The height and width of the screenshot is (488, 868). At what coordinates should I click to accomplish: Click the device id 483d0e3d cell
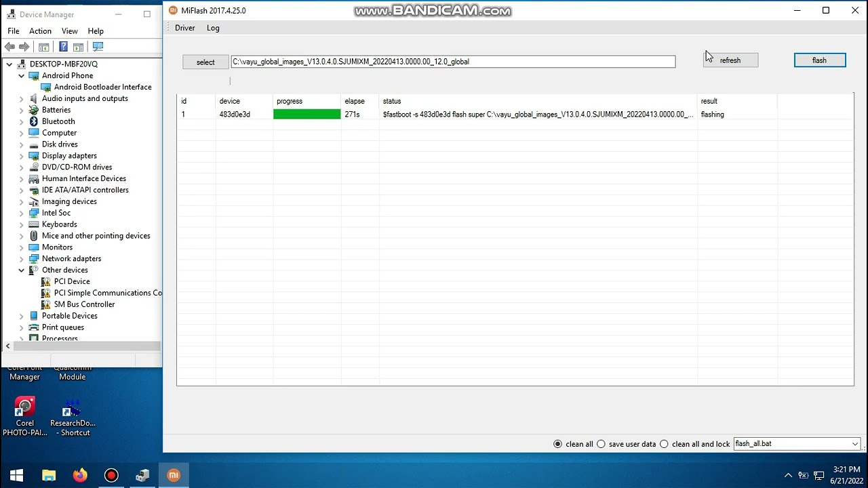point(235,115)
